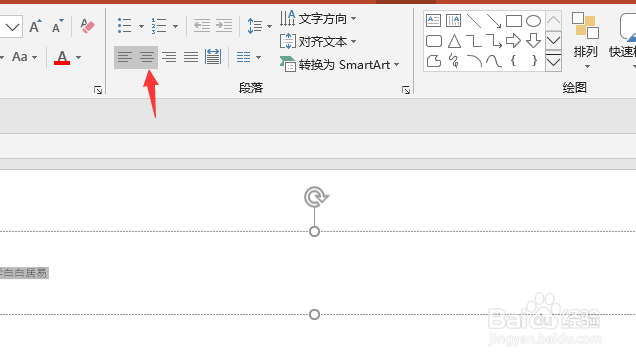Toggle left text alignment
The width and height of the screenshot is (636, 361).
125,57
